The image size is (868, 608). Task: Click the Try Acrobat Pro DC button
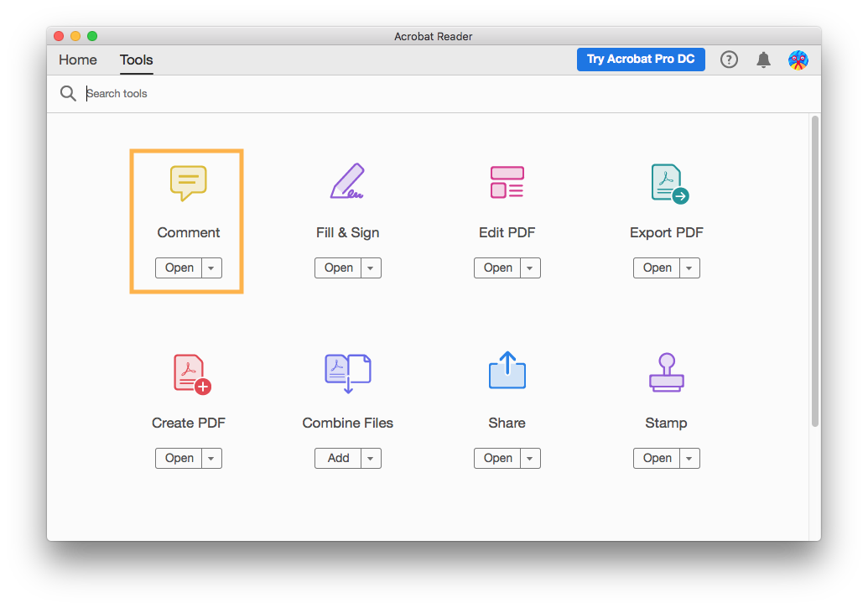click(641, 60)
